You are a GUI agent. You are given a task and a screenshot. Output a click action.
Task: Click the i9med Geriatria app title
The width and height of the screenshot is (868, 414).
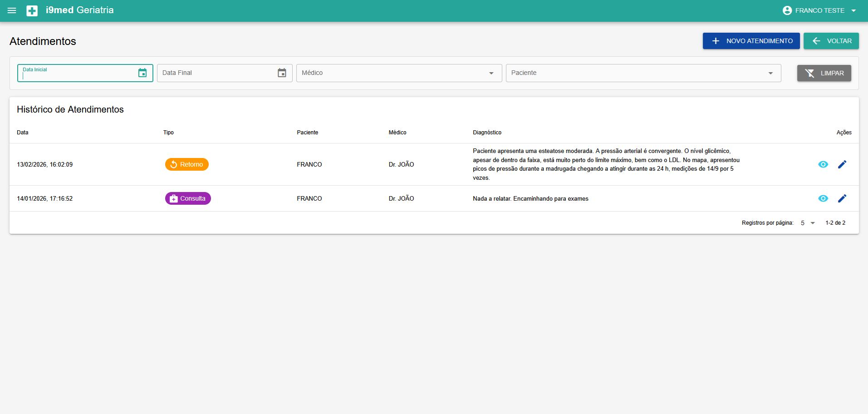point(80,10)
